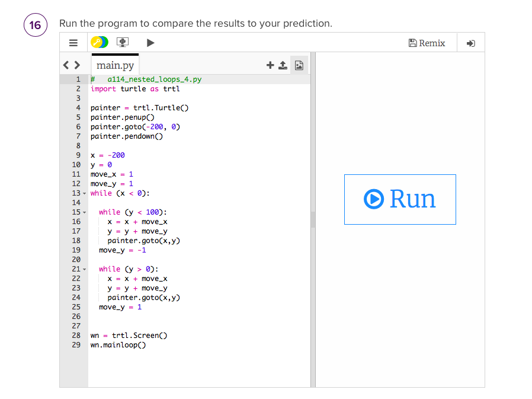Click the large blue Run button
This screenshot has height=399, width=532.
[400, 199]
